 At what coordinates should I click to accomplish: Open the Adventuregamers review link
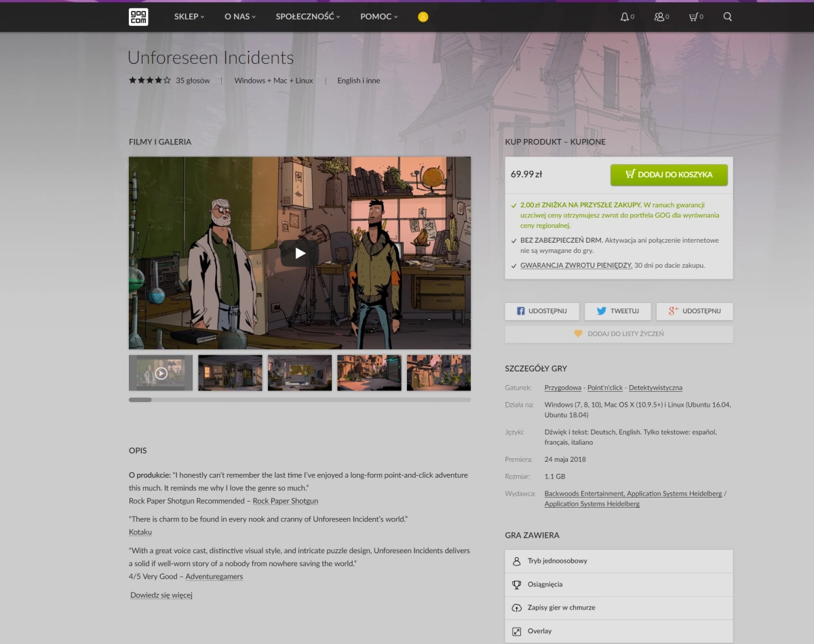tap(214, 577)
